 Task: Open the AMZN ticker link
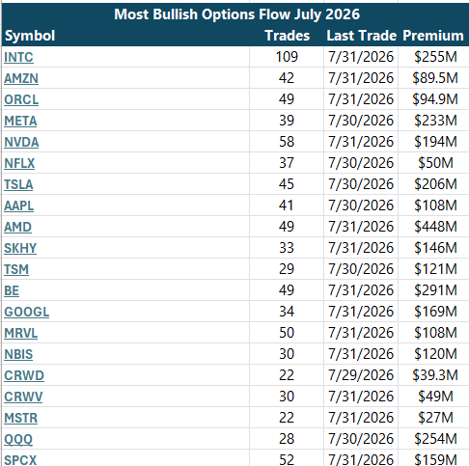pos(21,79)
